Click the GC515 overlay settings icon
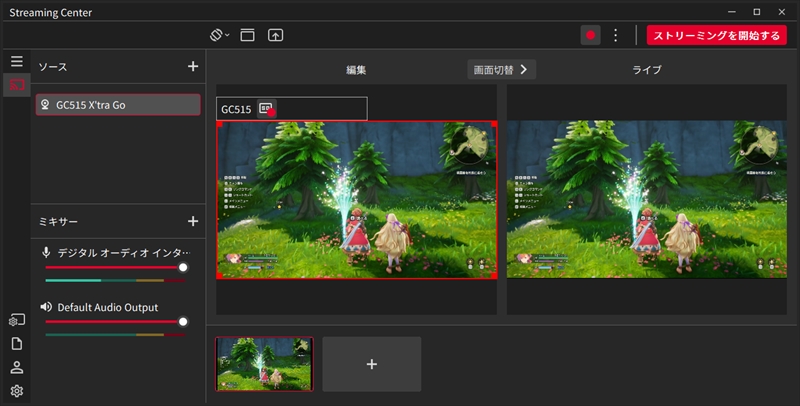The height and width of the screenshot is (406, 800). 267,109
